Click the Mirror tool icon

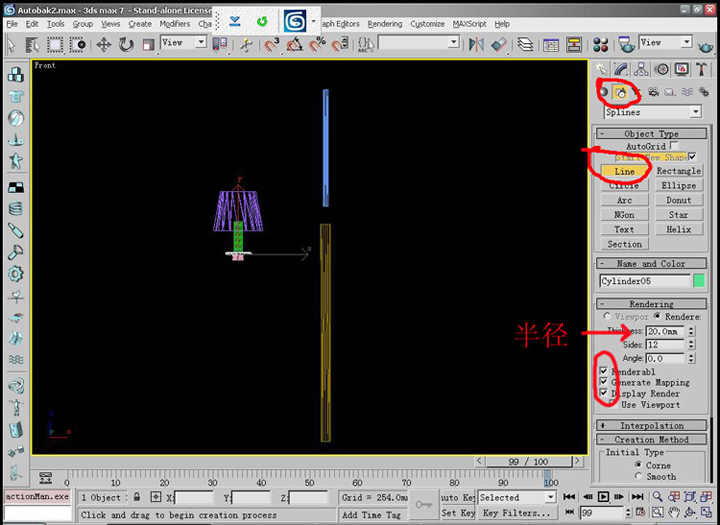click(x=476, y=45)
